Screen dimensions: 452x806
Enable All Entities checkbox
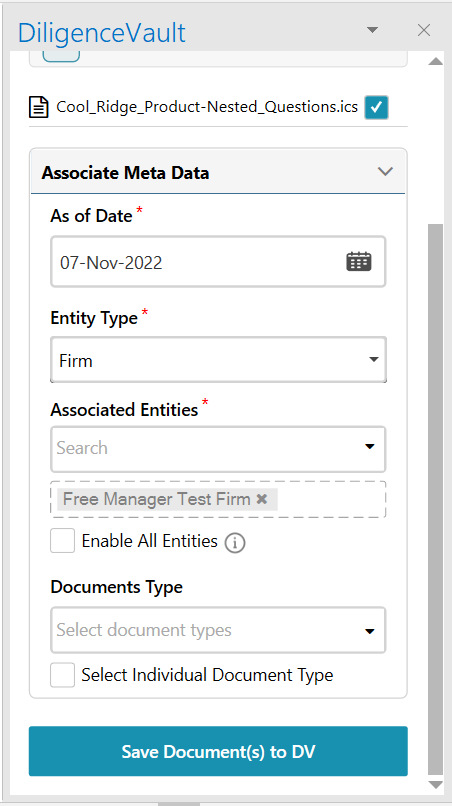click(63, 541)
